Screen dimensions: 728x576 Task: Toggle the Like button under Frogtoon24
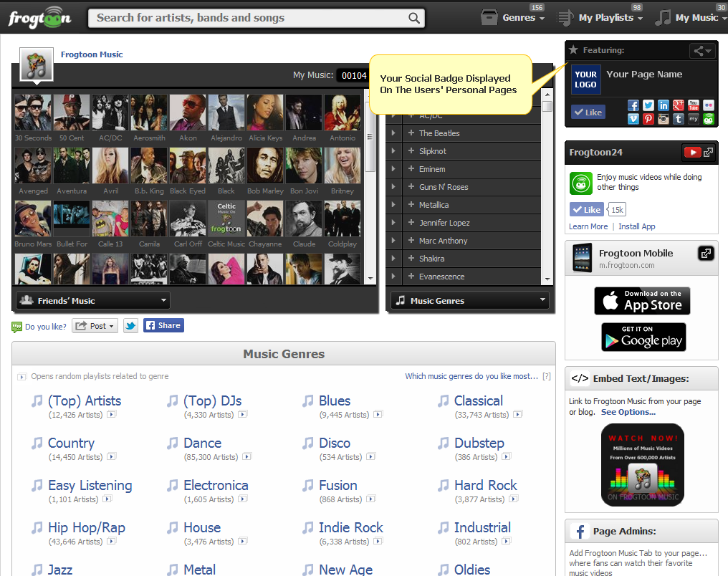coord(587,209)
